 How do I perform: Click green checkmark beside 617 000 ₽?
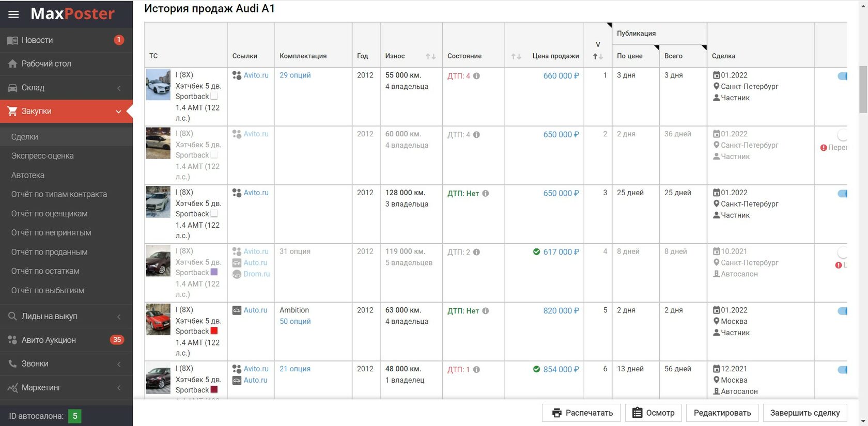536,252
